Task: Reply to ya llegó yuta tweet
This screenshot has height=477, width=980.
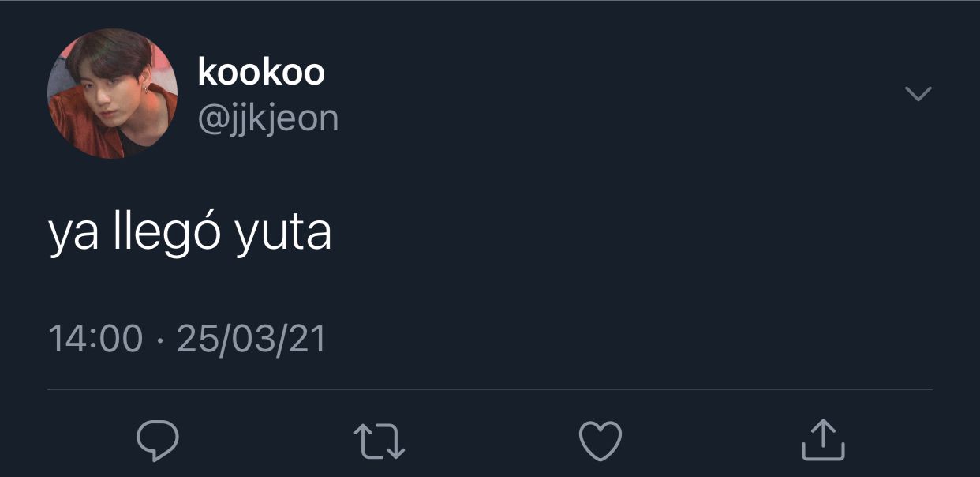Action: click(158, 441)
